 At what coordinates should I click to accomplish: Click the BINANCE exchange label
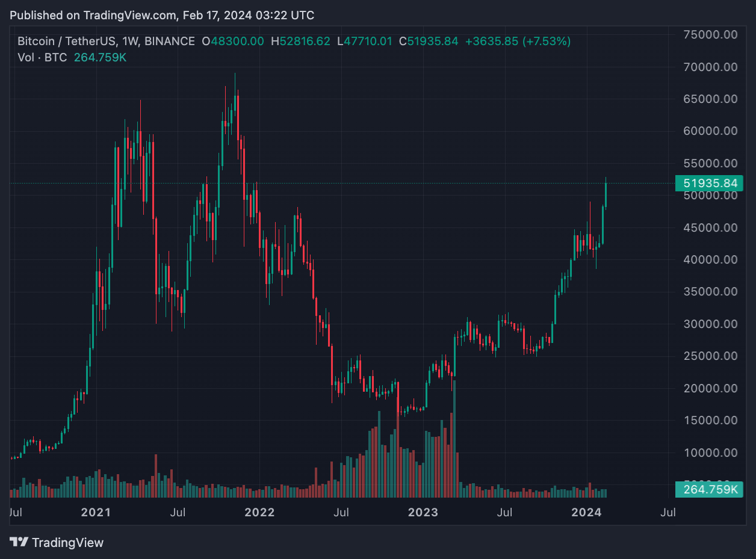click(170, 42)
